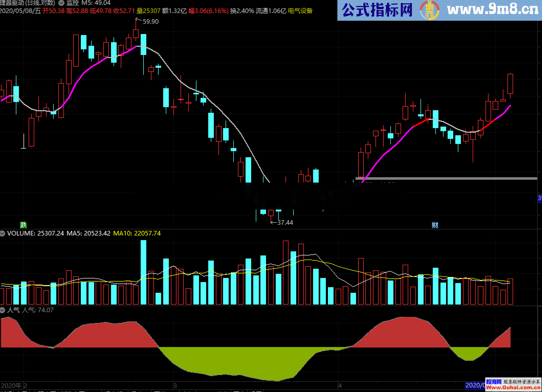
Task: Click the 公式指标网 logo banner
Action: (377, 10)
